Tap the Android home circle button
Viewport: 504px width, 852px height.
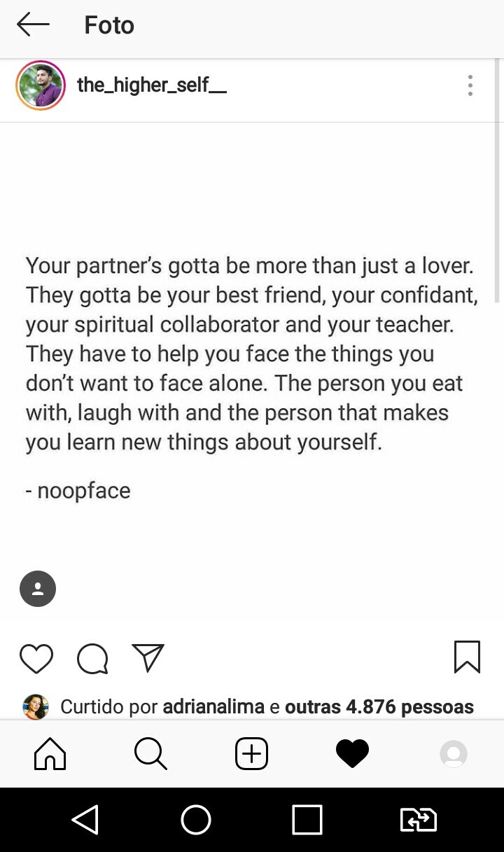196,820
